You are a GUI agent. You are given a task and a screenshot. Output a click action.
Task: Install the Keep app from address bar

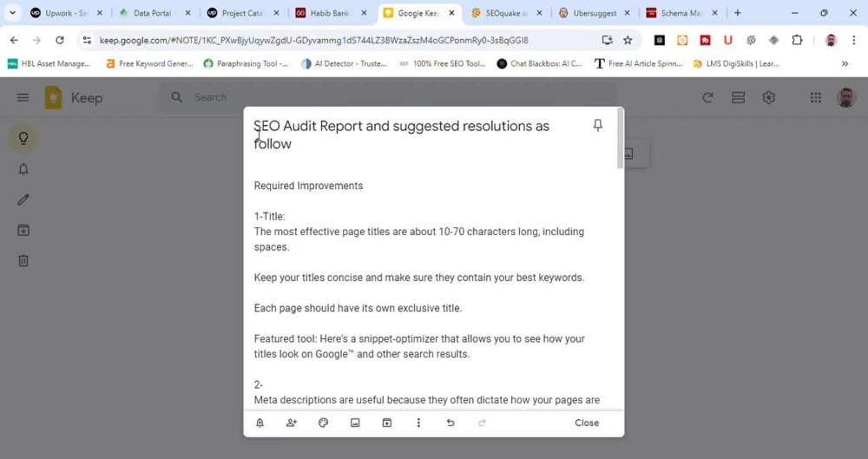(x=608, y=40)
